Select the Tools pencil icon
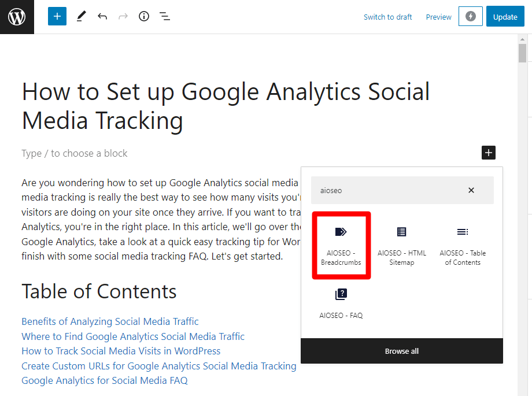 (81, 17)
